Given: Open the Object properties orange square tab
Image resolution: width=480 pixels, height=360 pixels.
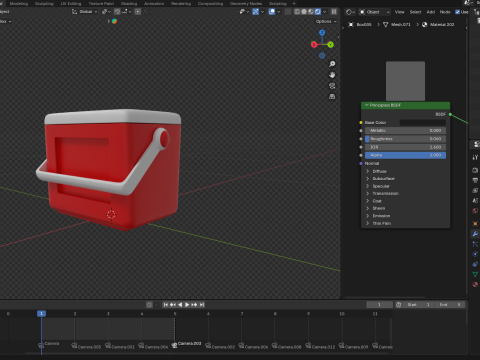Looking at the screenshot, I should (x=475, y=223).
